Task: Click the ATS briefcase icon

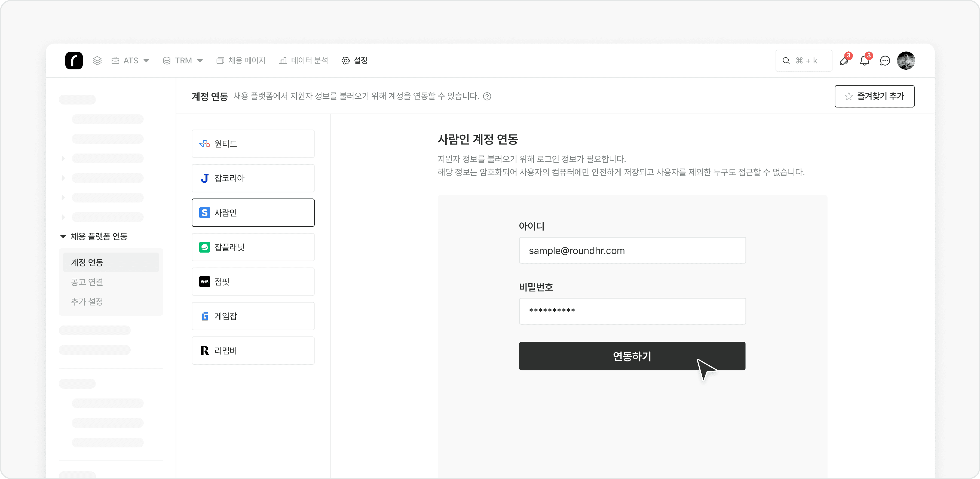Action: point(115,60)
